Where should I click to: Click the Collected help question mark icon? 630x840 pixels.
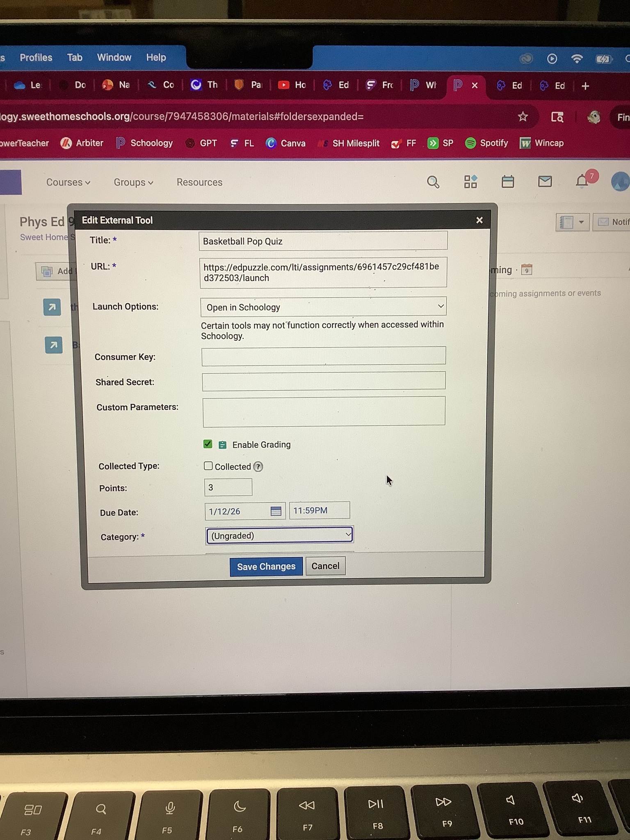(x=258, y=467)
